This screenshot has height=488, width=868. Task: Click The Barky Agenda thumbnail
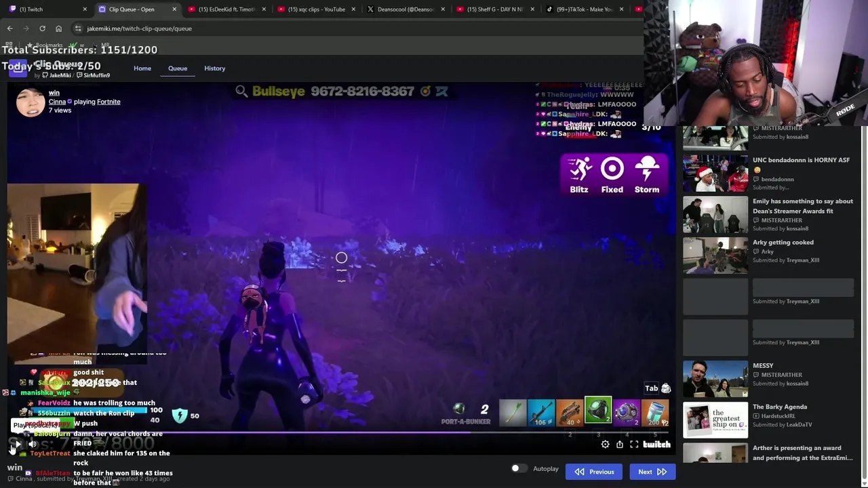point(715,420)
